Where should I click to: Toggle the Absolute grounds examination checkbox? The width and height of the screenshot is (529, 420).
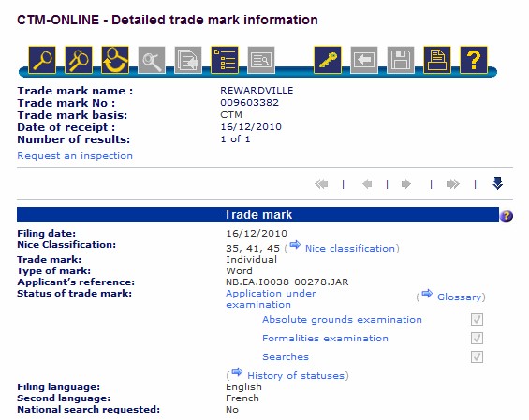[x=477, y=319]
